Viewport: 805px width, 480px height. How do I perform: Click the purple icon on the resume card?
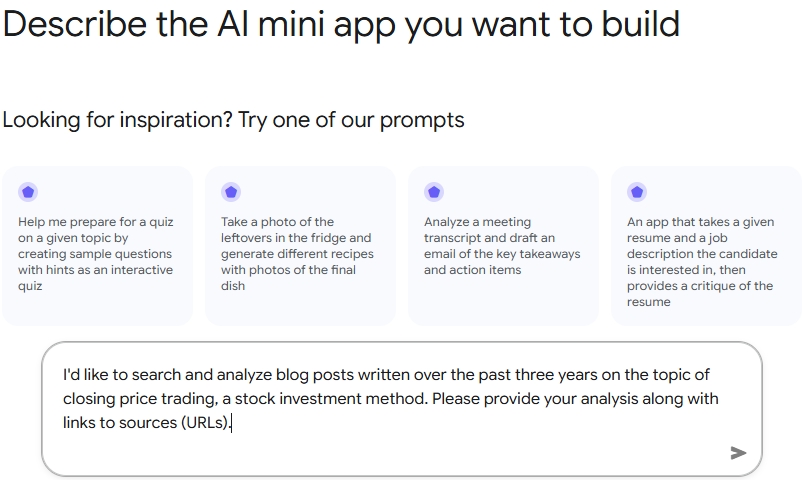pyautogui.click(x=637, y=192)
